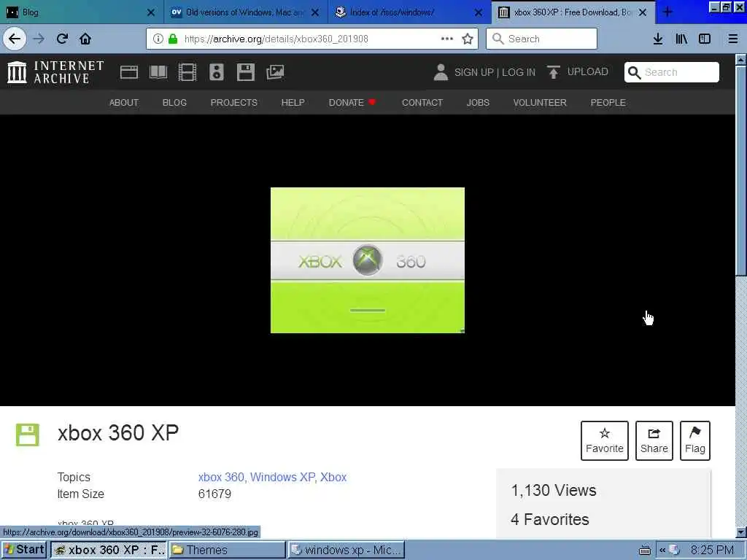Open the Windows XP topic link
Viewport: 747px width, 560px height.
point(282,477)
